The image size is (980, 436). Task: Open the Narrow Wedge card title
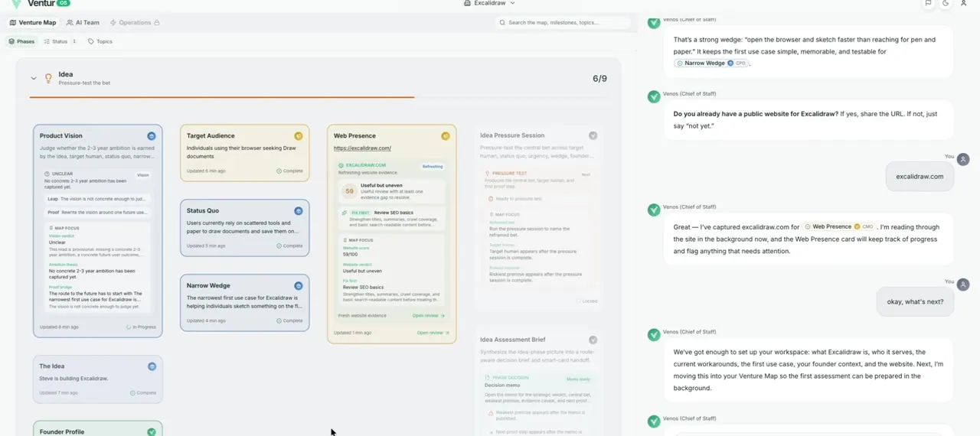(208, 286)
